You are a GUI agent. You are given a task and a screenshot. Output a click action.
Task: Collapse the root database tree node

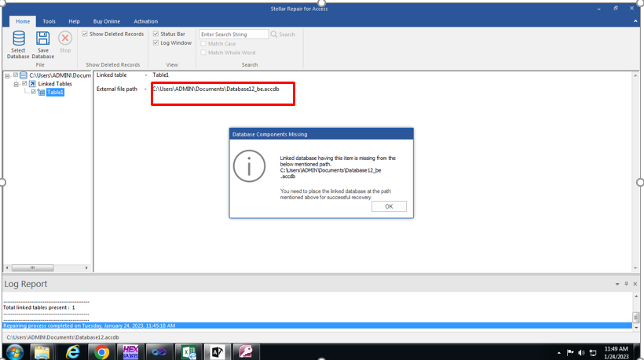tap(7, 75)
